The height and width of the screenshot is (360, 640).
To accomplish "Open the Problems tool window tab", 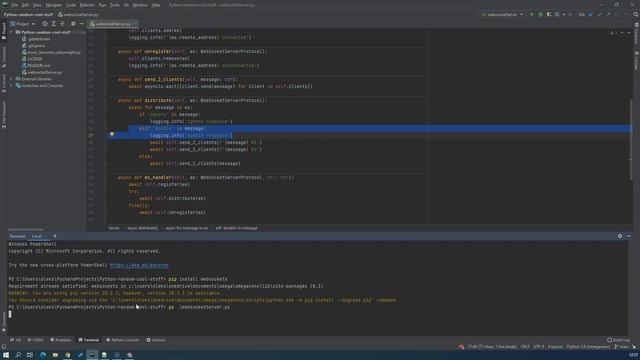I will point(61,340).
